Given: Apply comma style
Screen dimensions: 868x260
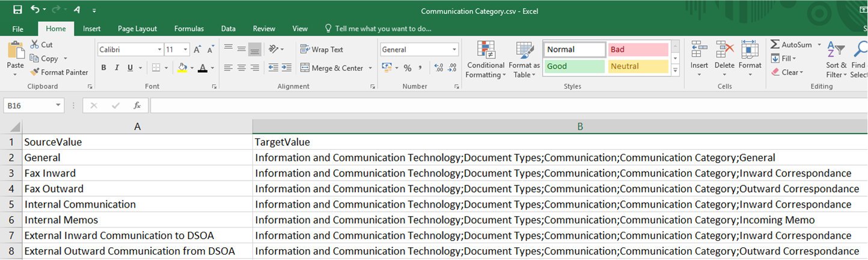Looking at the screenshot, I should tap(420, 67).
